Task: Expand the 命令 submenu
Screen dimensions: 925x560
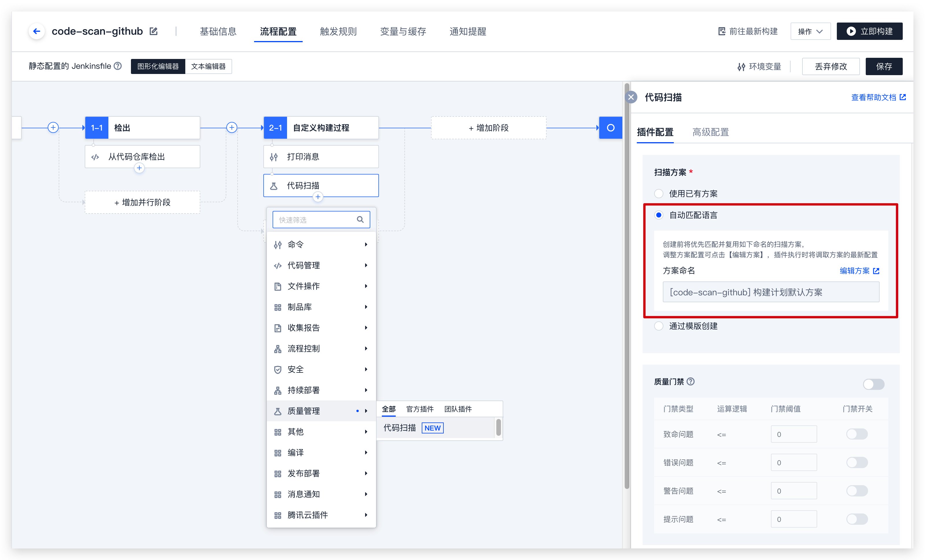Action: click(x=366, y=245)
